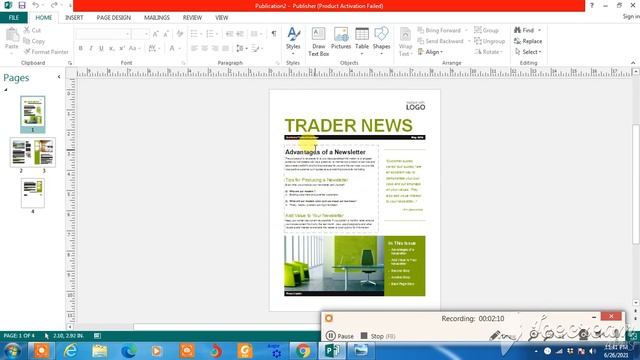
Task: Select the Format Painter tool
Action: 46,52
